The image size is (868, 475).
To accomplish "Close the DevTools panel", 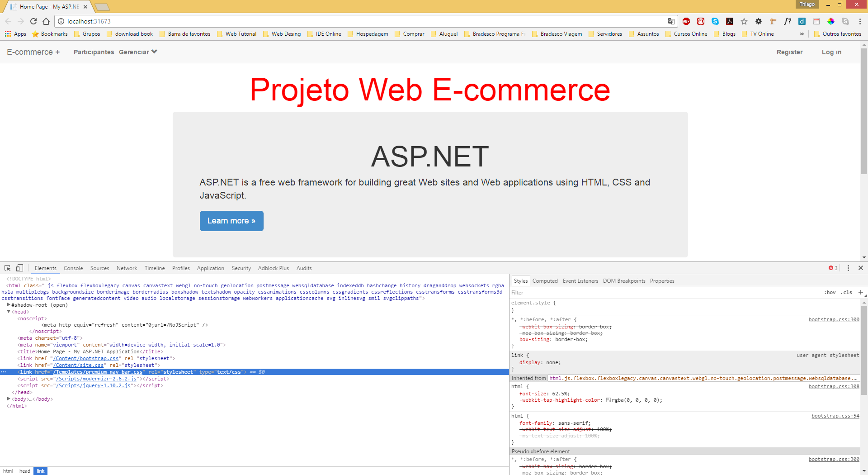I will [861, 268].
